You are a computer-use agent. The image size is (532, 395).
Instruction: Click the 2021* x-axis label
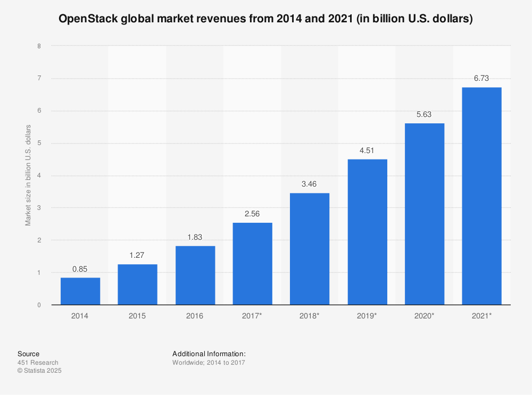pos(482,315)
